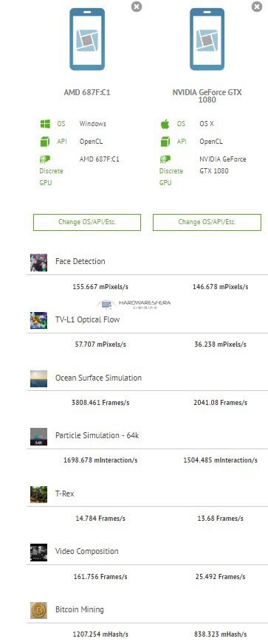Click the AMD 687F:C1 phone device icon

[87, 39]
